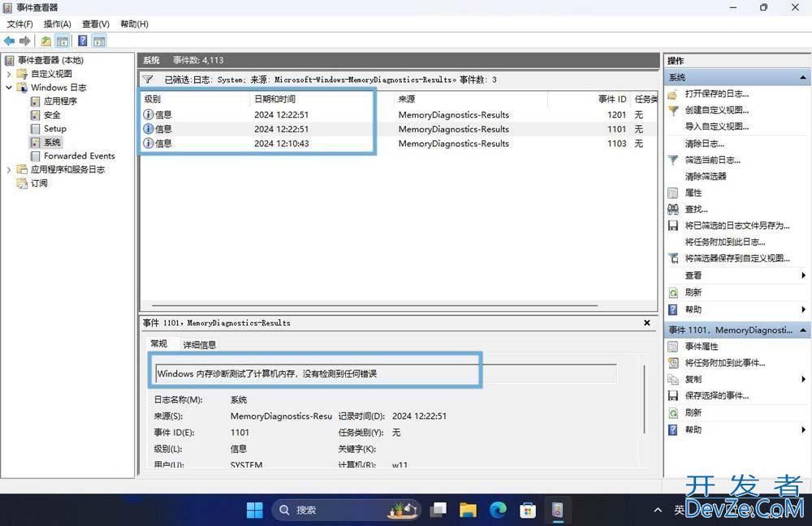Open the 查看(V) menu
812x526 pixels.
pyautogui.click(x=95, y=24)
